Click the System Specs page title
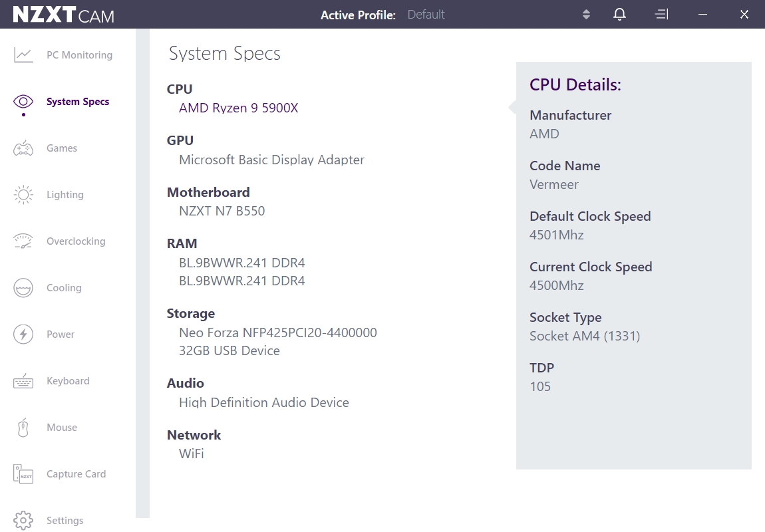Viewport: 765px width, 532px height. (225, 53)
